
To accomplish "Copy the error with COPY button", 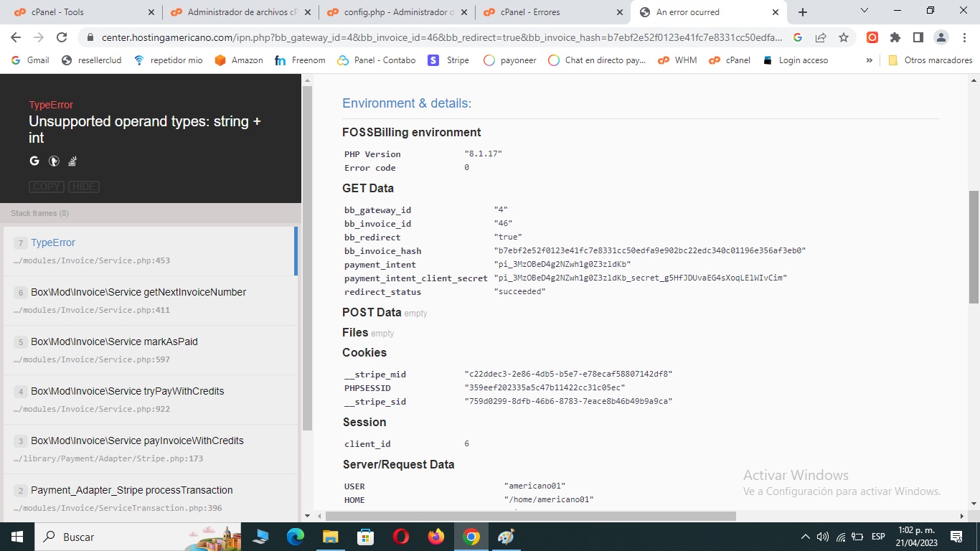I will [x=46, y=186].
